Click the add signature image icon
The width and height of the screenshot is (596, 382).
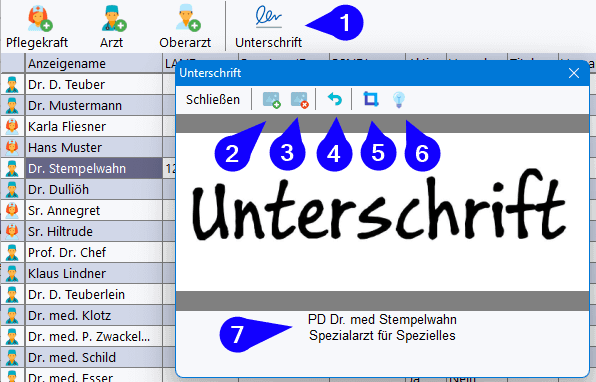point(271,100)
